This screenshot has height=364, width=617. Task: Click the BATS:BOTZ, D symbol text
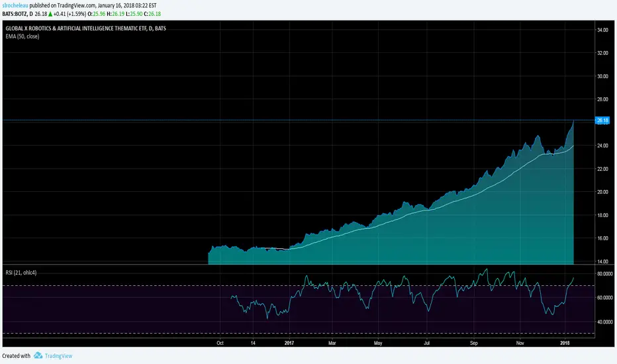pyautogui.click(x=18, y=14)
